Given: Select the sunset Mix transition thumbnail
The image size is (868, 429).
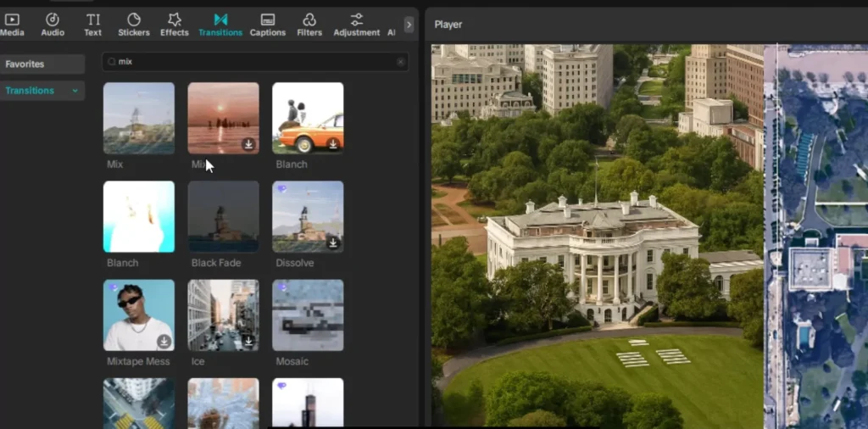Looking at the screenshot, I should click(223, 118).
